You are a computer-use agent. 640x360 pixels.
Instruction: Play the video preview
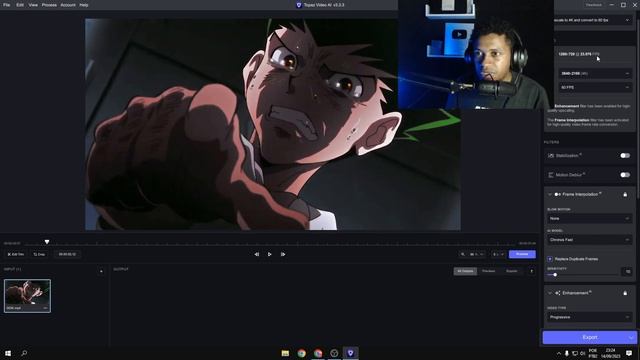[x=269, y=254]
